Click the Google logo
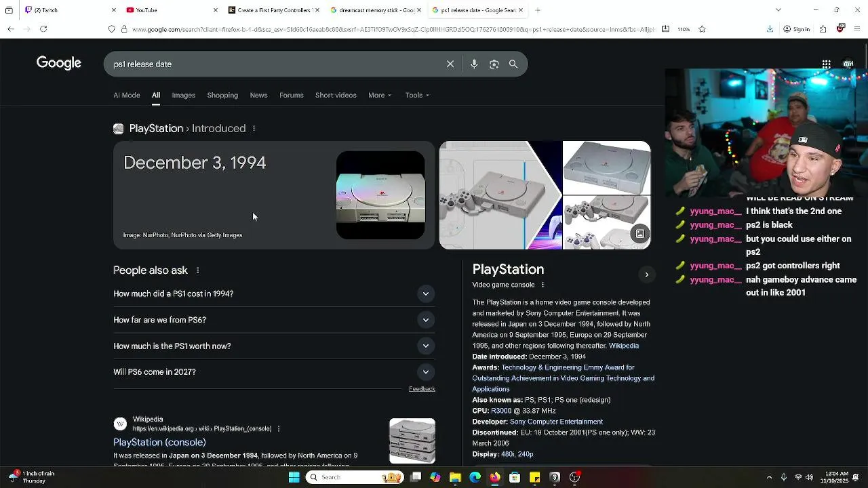868x488 pixels. point(59,63)
